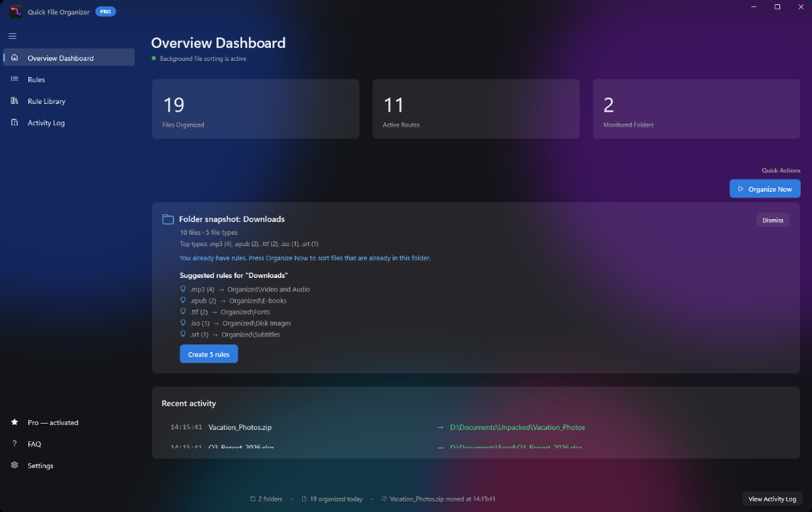The width and height of the screenshot is (812, 512).
Task: Open the FAQ page
Action: (x=69, y=443)
